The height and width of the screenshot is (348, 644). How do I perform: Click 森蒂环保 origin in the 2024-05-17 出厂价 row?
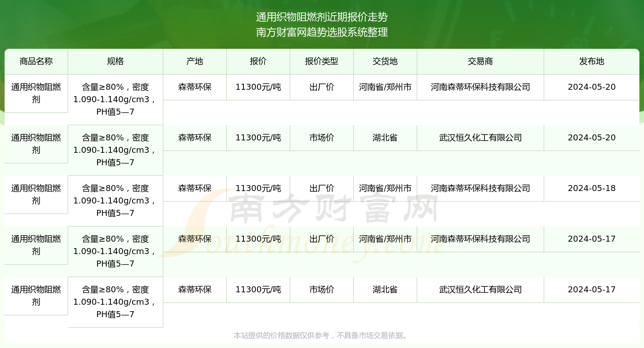[x=195, y=239]
